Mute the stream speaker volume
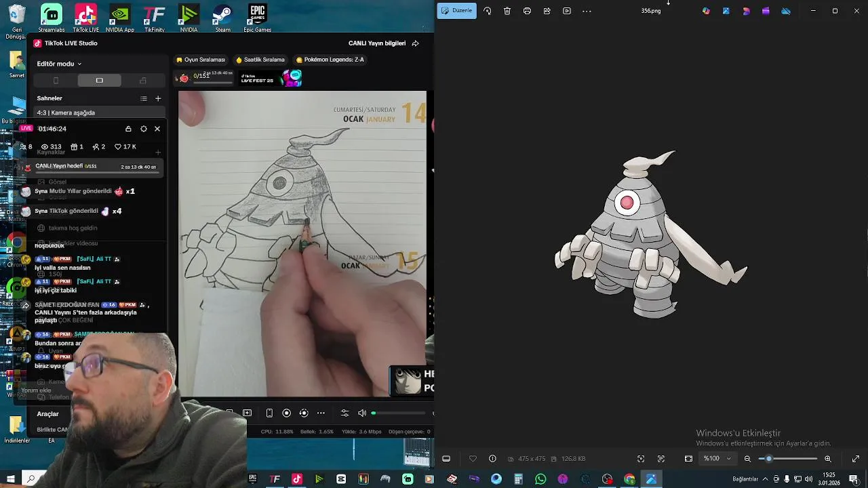This screenshot has width=868, height=488. click(x=361, y=413)
